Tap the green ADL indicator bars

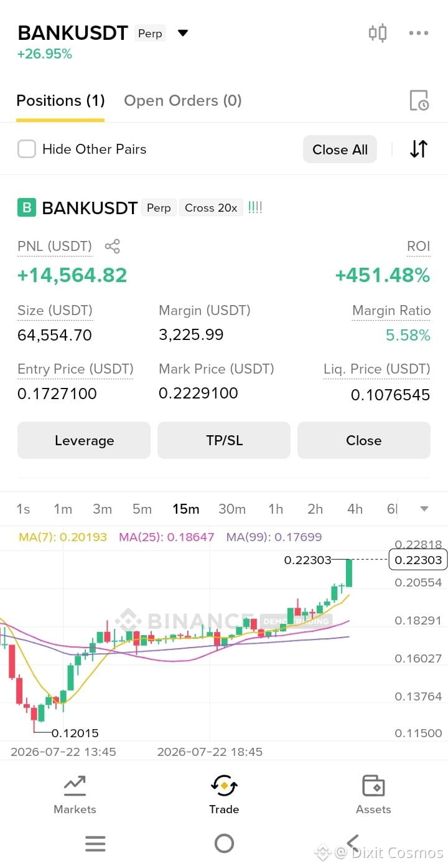point(255,207)
